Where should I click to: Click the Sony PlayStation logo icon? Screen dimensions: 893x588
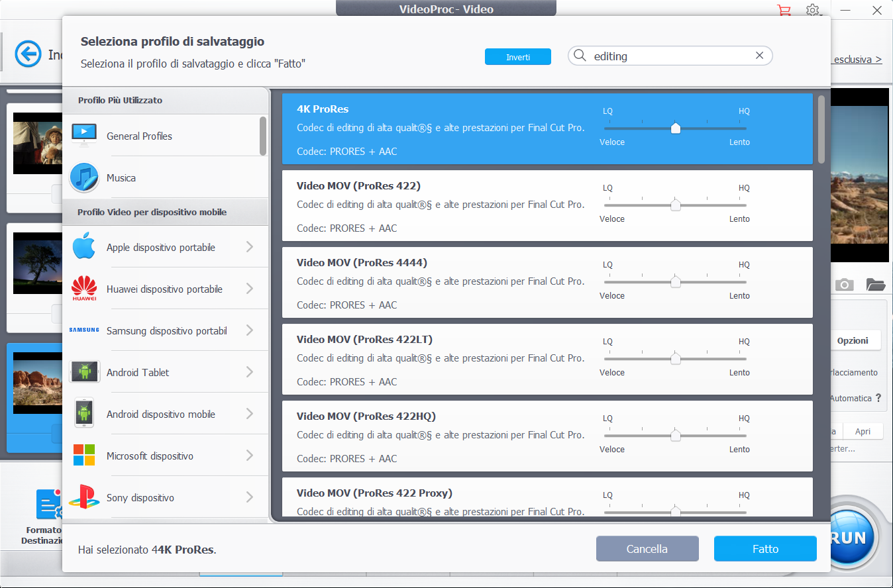[84, 497]
